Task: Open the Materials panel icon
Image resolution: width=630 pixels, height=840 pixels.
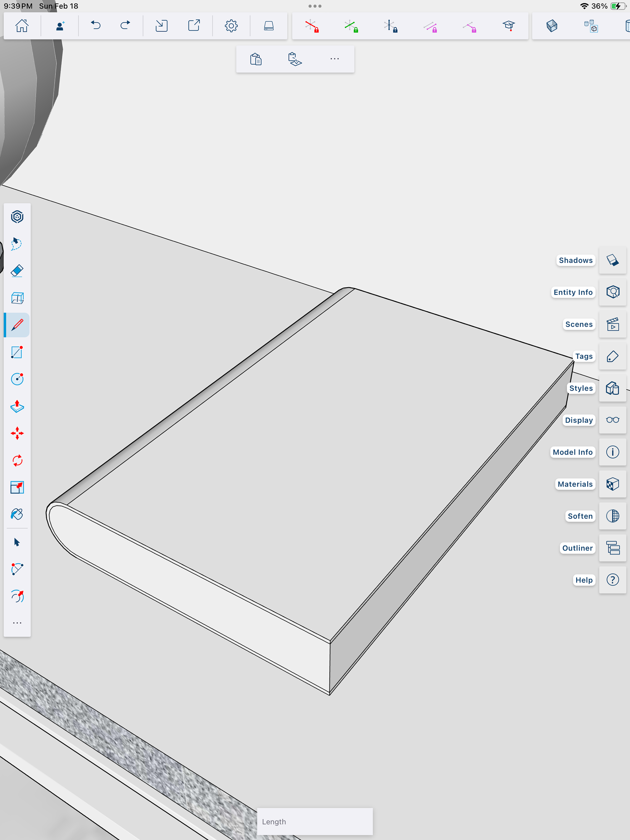Action: pyautogui.click(x=612, y=484)
